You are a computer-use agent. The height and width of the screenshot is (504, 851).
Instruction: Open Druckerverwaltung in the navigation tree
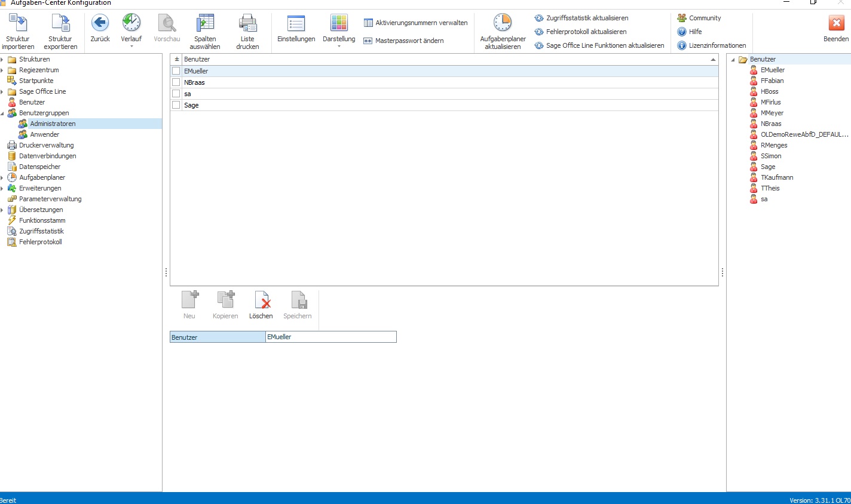47,145
